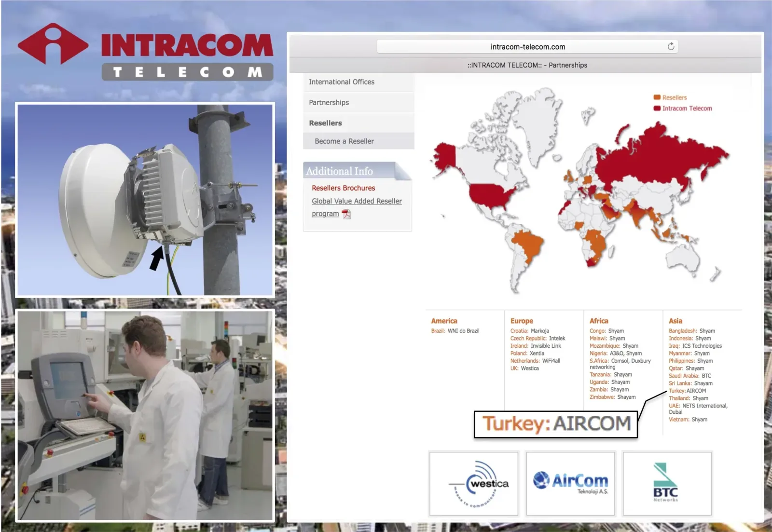Click the orange Resellers legend swatch
Image resolution: width=772 pixels, height=532 pixels.
pyautogui.click(x=657, y=97)
